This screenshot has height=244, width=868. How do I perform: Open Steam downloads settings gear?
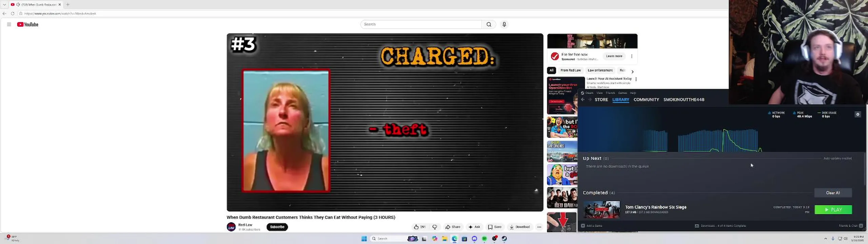(858, 115)
